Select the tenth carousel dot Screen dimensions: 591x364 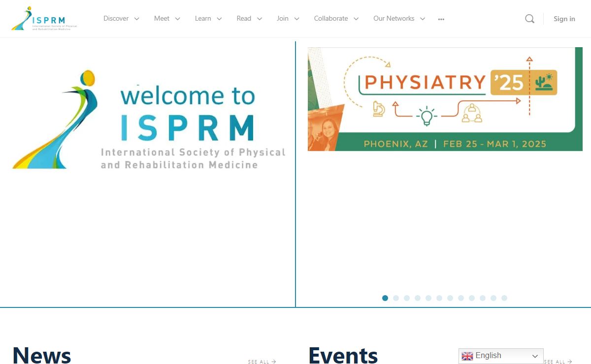tap(483, 298)
